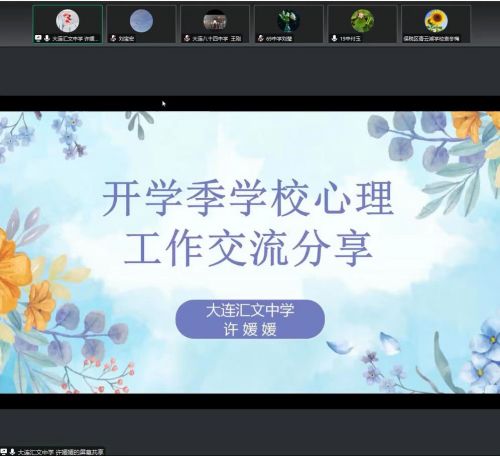Click muted mic icon on 大连八十四中学 tile

pos(187,38)
